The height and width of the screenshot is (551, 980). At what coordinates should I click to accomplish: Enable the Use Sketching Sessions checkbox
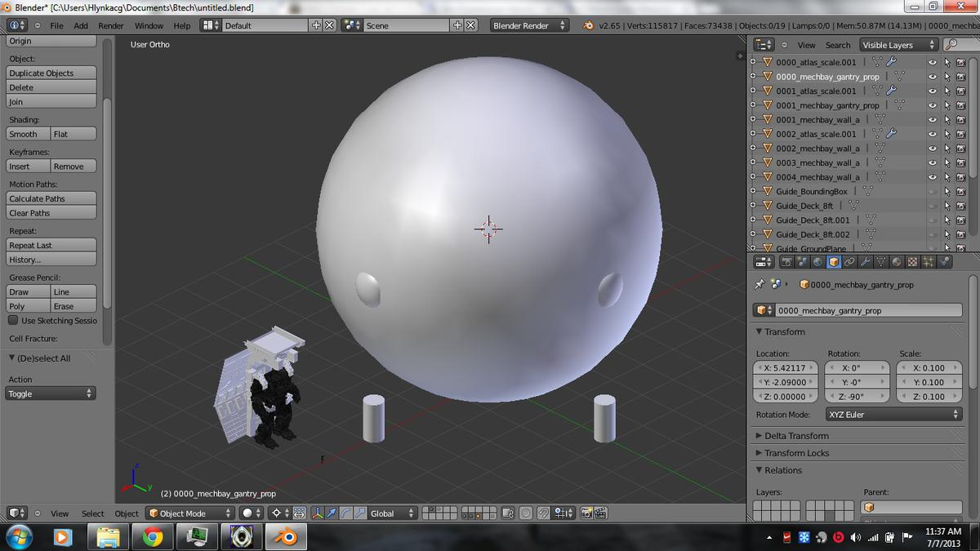pyautogui.click(x=13, y=321)
